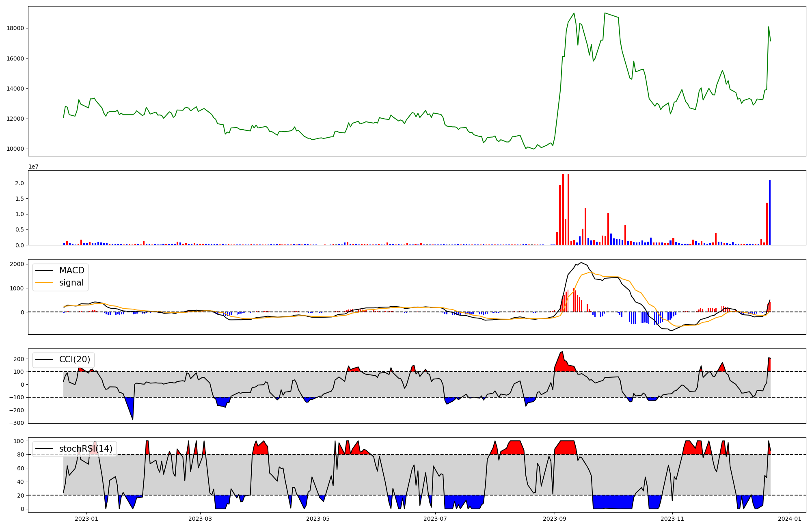Click the 2000 tick label on MACD axis
The height and width of the screenshot is (528, 812).
click(17, 264)
